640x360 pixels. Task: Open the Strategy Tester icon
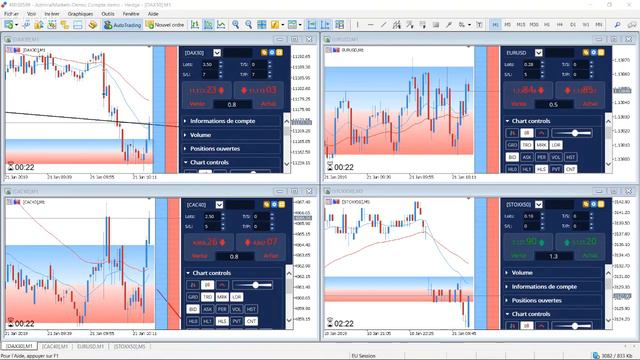click(93, 25)
